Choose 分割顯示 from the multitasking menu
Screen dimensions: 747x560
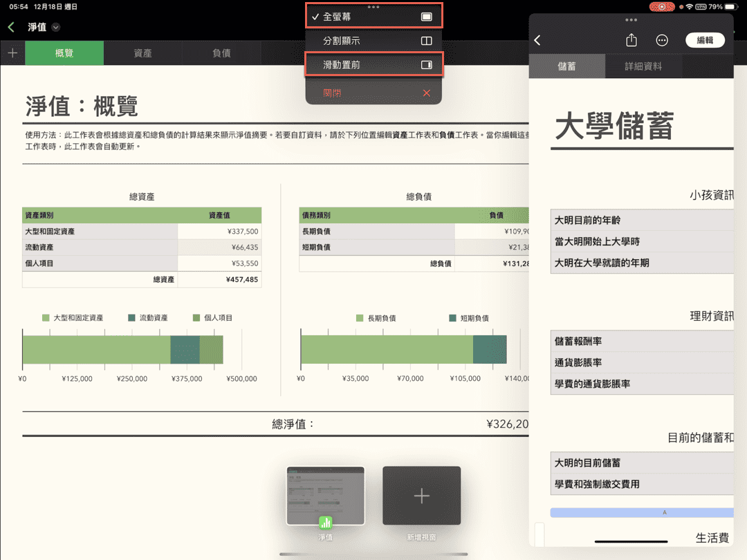tap(373, 41)
